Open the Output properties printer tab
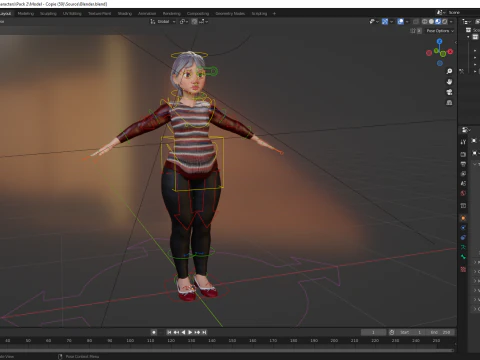The image size is (480, 360). (x=463, y=164)
